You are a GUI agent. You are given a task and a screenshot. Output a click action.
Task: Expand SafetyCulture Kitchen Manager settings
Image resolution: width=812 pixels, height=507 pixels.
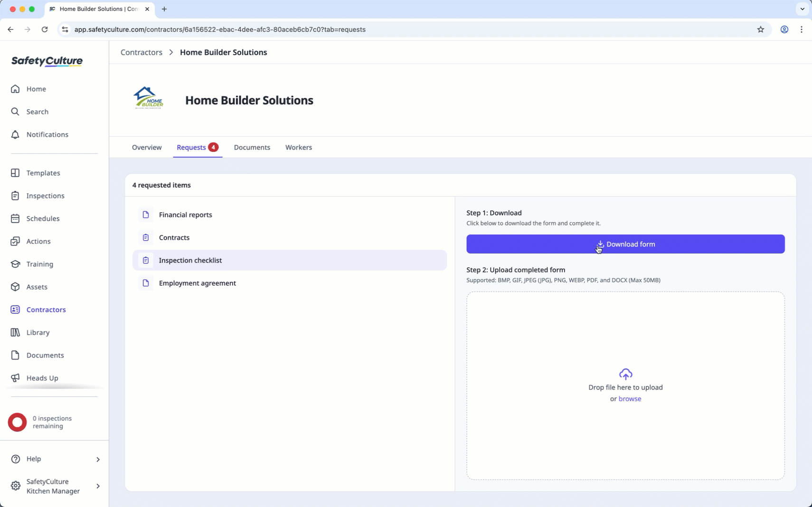[x=56, y=486]
